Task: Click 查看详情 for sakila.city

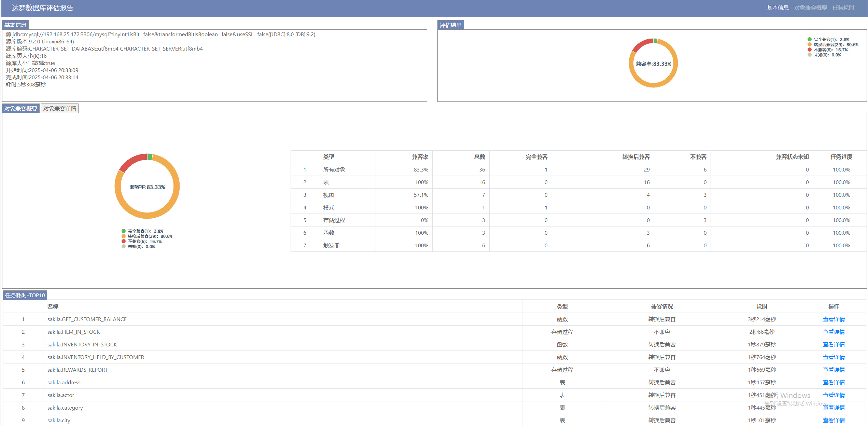Action: [834, 421]
